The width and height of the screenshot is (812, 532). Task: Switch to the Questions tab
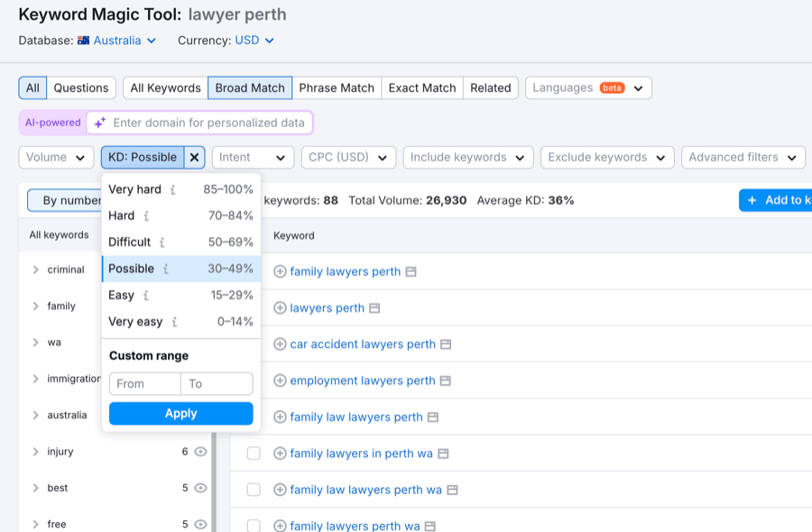point(80,87)
